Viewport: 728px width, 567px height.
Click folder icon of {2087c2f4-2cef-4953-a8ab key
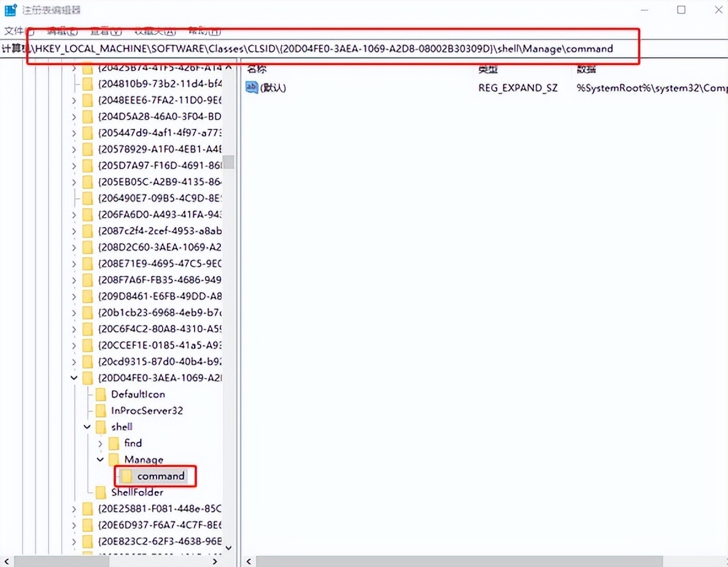[x=87, y=231]
